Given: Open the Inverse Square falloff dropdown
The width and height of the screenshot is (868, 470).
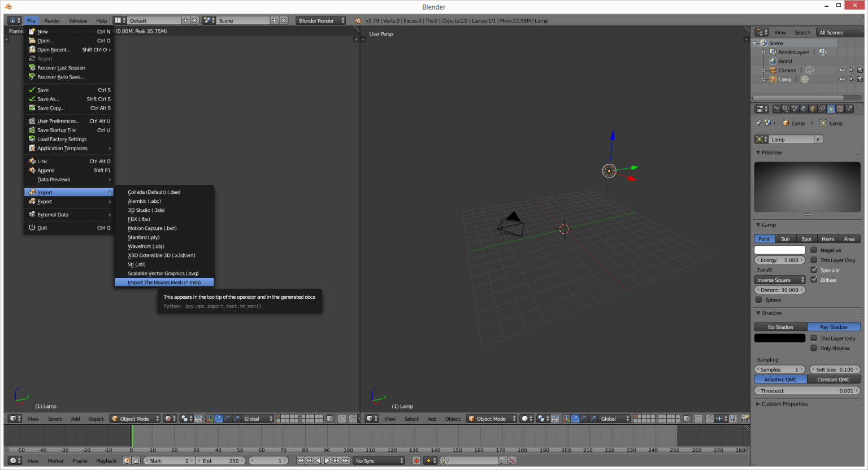Looking at the screenshot, I should point(780,280).
